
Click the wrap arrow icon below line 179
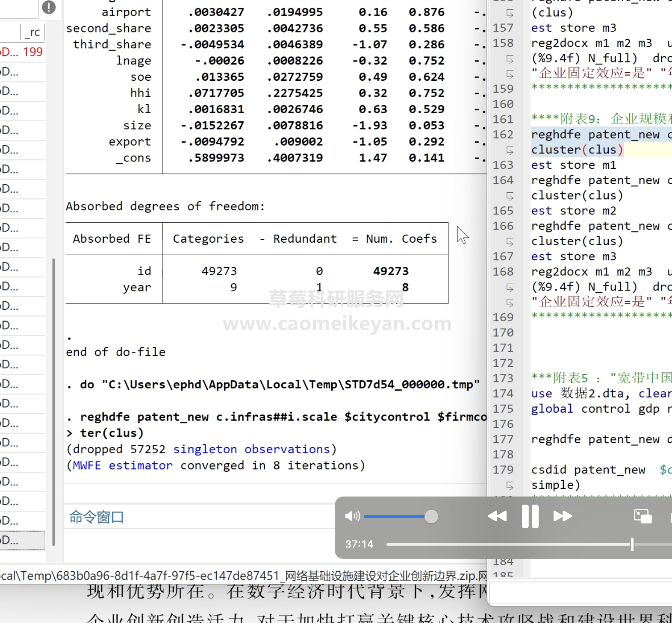[x=510, y=485]
